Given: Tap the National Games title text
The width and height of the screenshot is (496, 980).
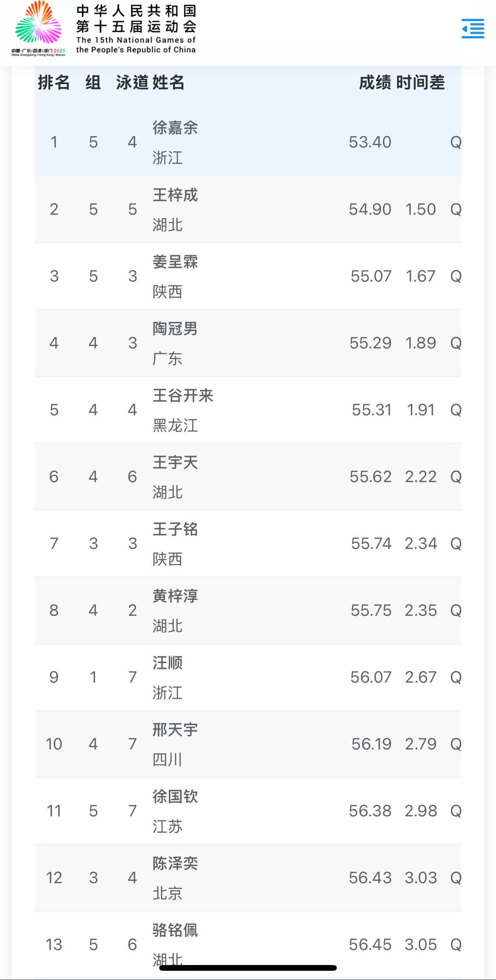Looking at the screenshot, I should click(x=136, y=29).
